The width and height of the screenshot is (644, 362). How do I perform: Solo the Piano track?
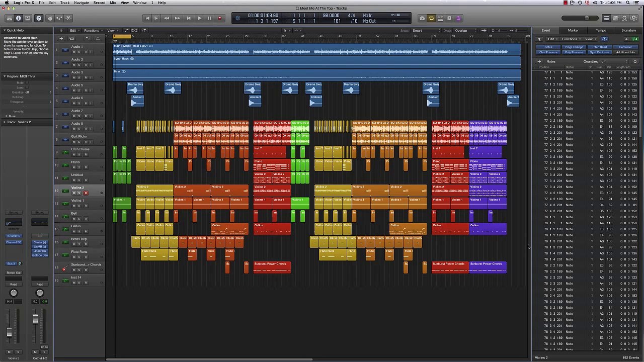pyautogui.click(x=79, y=167)
